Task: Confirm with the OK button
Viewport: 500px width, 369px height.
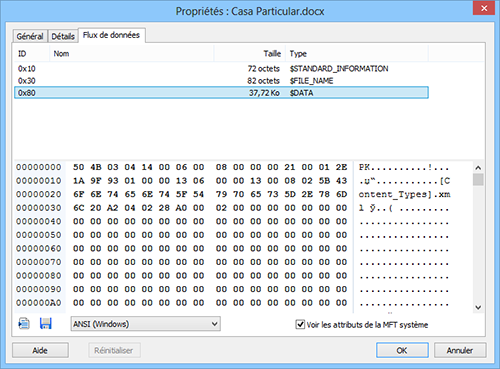Action: coord(402,350)
